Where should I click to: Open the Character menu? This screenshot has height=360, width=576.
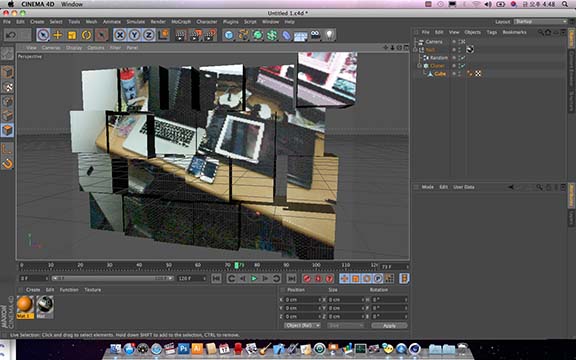207,22
